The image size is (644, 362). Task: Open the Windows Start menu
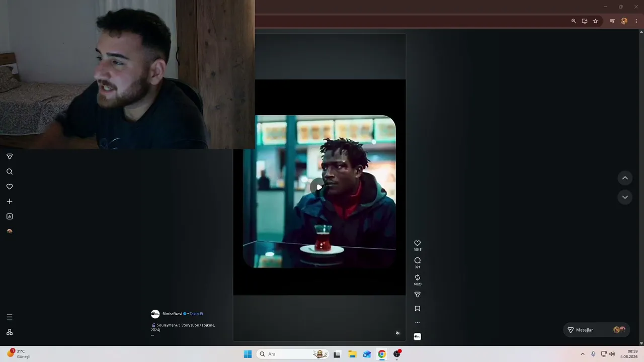point(248,354)
